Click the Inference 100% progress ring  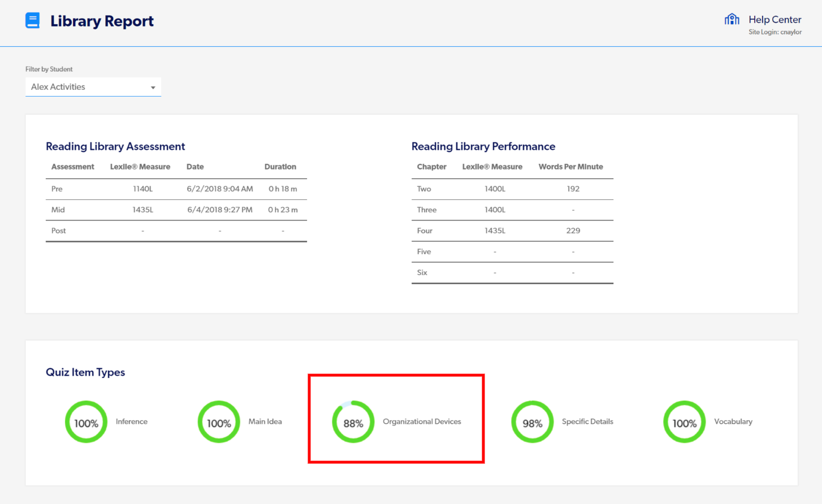[86, 422]
